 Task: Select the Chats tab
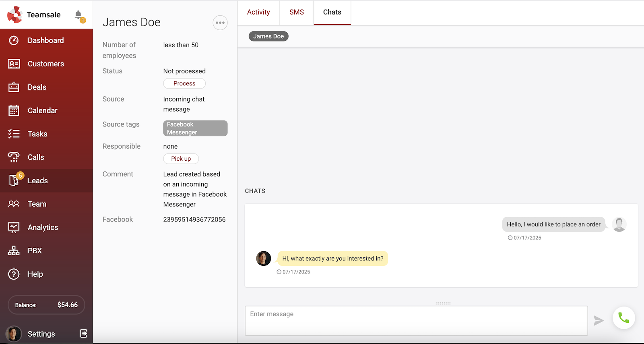332,12
